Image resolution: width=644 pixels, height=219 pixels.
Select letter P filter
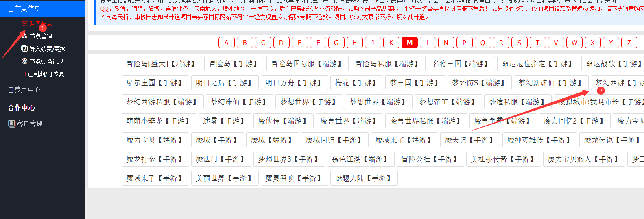465,43
